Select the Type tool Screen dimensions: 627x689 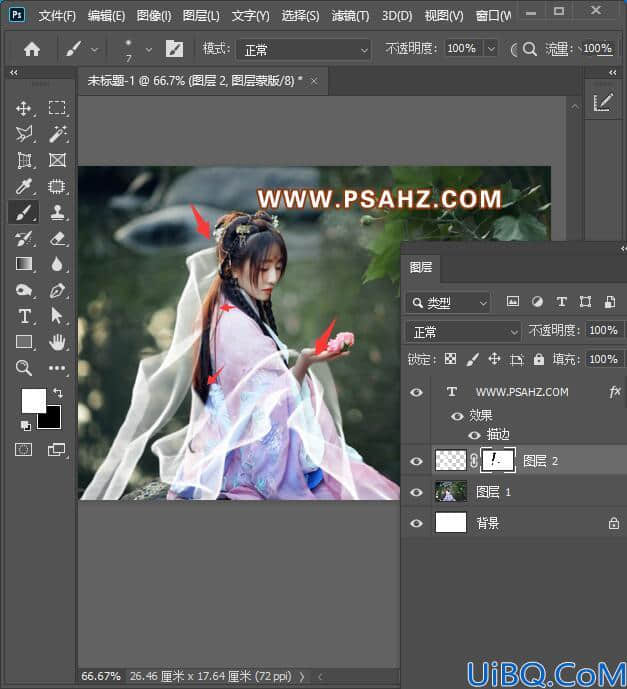click(24, 316)
